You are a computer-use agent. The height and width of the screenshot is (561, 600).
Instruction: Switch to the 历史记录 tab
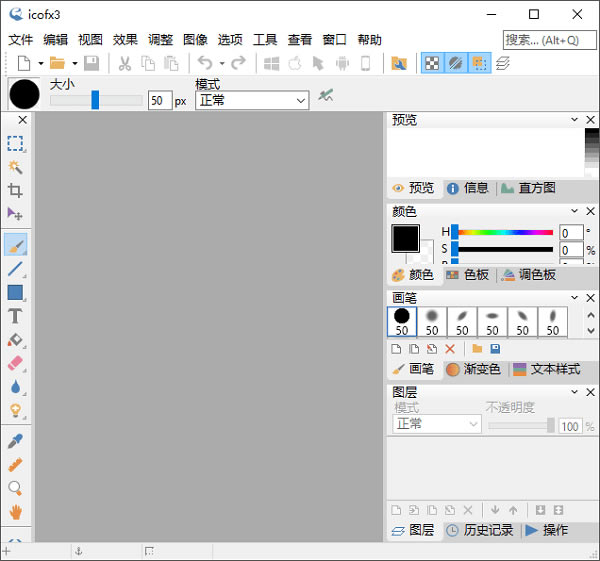pyautogui.click(x=480, y=530)
